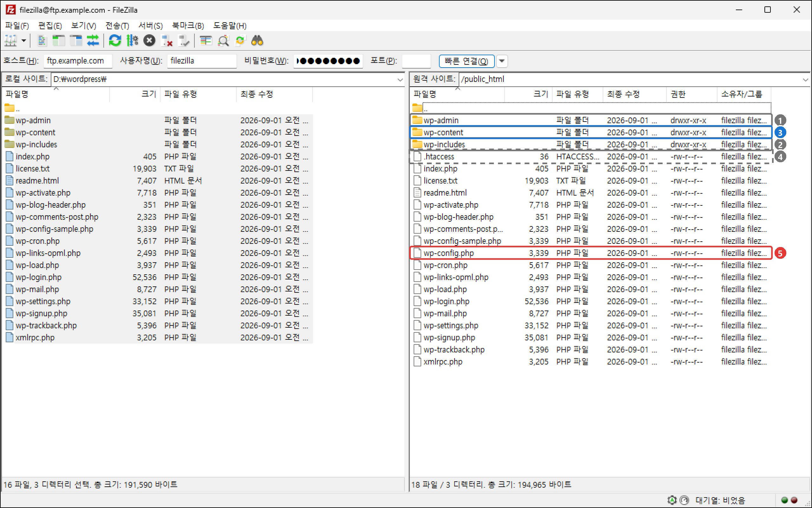The width and height of the screenshot is (812, 508).
Task: Open the 서버(S) menu
Action: (151, 25)
